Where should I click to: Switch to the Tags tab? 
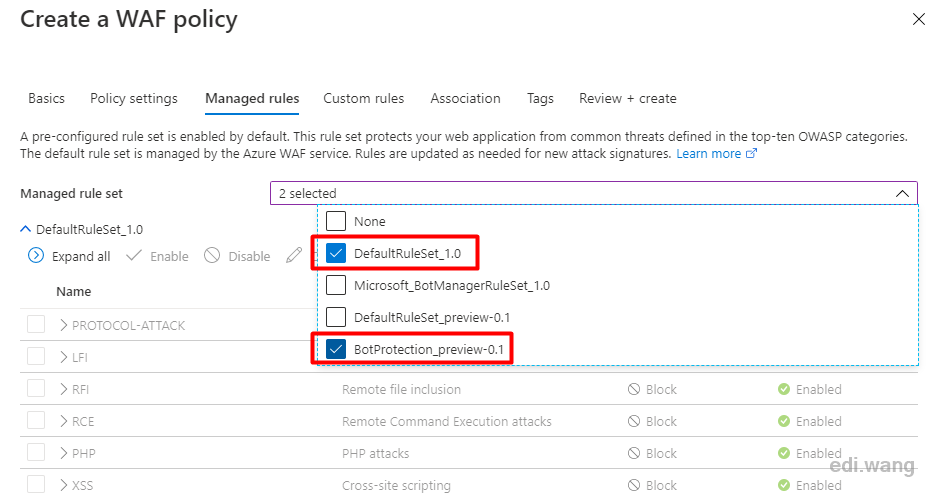540,98
